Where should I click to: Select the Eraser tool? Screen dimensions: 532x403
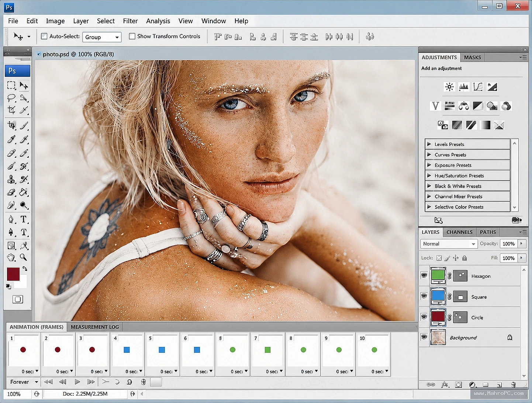click(x=11, y=192)
